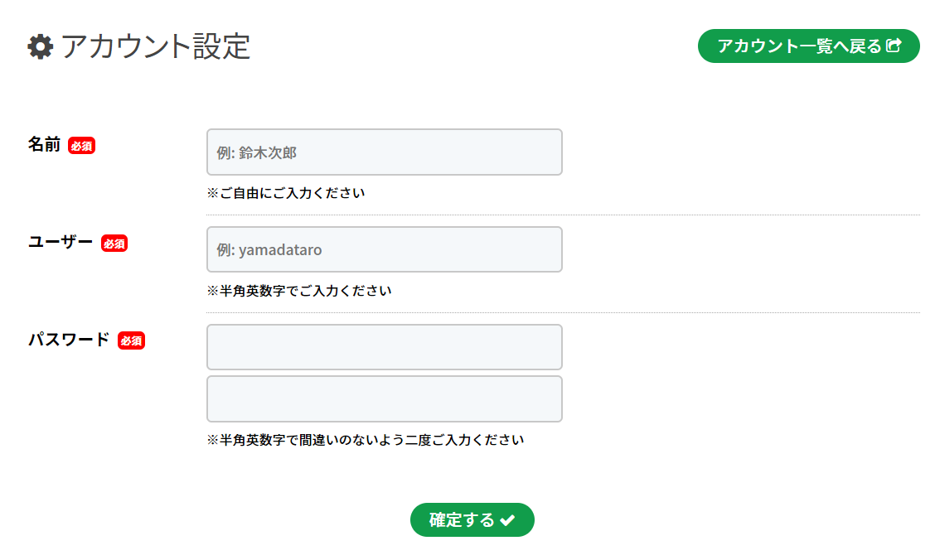The width and height of the screenshot is (935, 560).
Task: Focus the second password confirmation field
Action: tap(384, 399)
